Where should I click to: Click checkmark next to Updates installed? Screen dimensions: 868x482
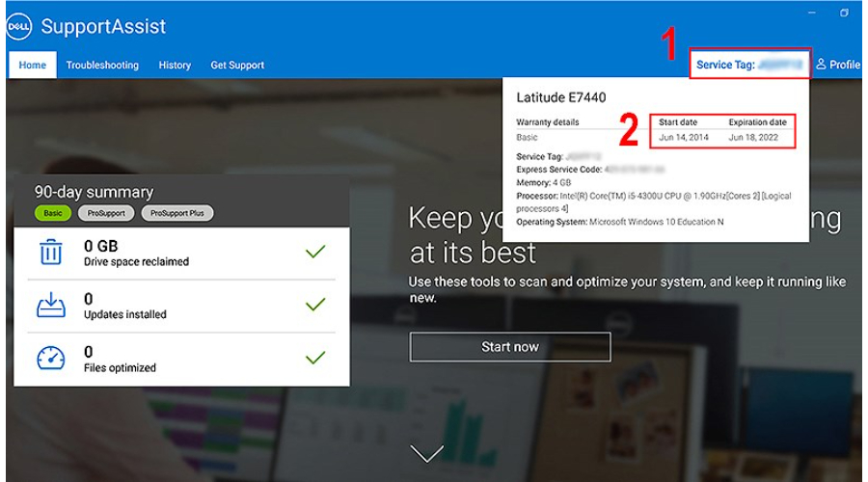[315, 306]
